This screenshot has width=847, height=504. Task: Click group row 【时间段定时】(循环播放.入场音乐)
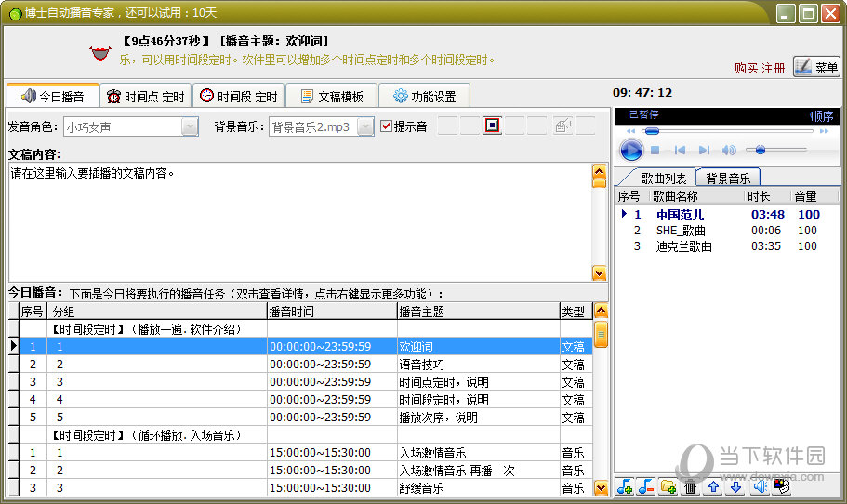[306, 435]
